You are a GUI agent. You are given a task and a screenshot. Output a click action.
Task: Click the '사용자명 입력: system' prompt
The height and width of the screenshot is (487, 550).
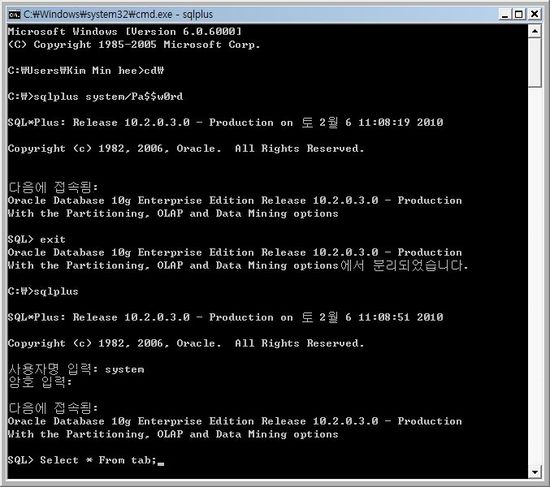pos(76,369)
